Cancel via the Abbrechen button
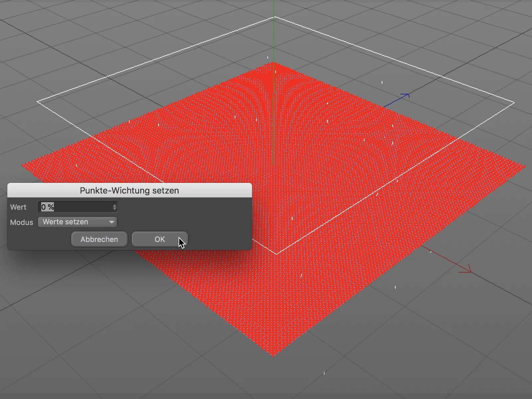Image resolution: width=532 pixels, height=399 pixels. (x=99, y=239)
